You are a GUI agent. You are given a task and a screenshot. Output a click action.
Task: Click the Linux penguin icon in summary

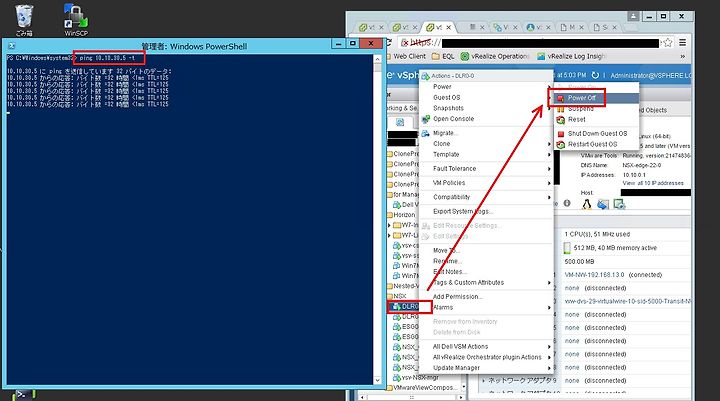click(586, 204)
